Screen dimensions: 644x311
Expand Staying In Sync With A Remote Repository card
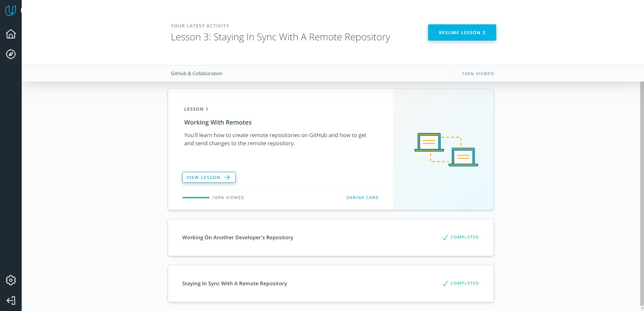point(331,284)
